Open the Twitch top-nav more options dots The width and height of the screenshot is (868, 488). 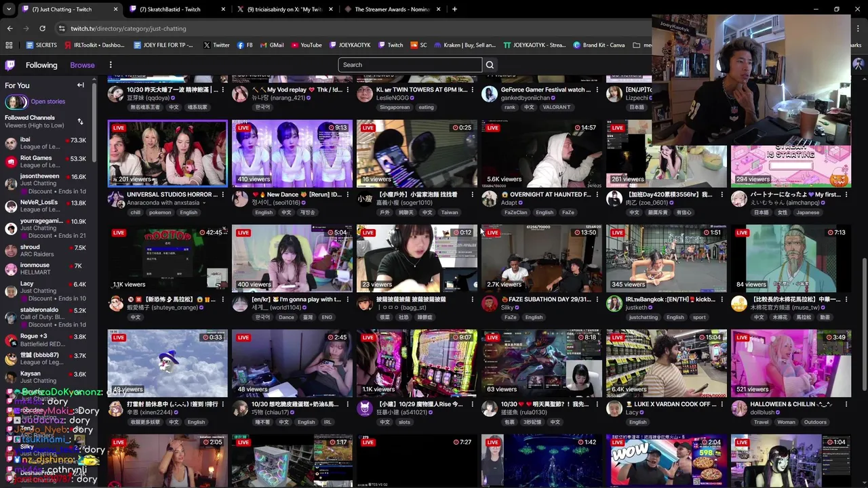[x=111, y=65]
